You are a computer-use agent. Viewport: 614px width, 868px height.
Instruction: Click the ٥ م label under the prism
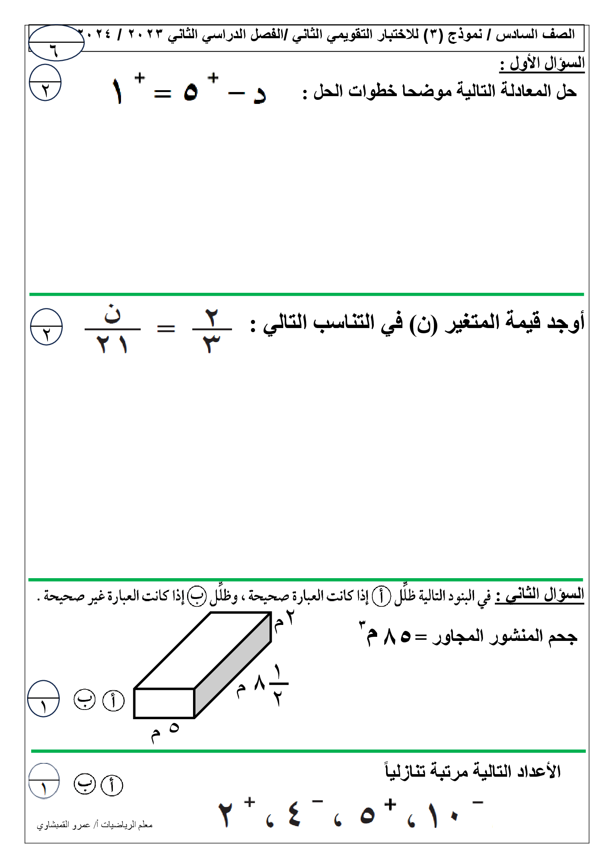point(165,733)
